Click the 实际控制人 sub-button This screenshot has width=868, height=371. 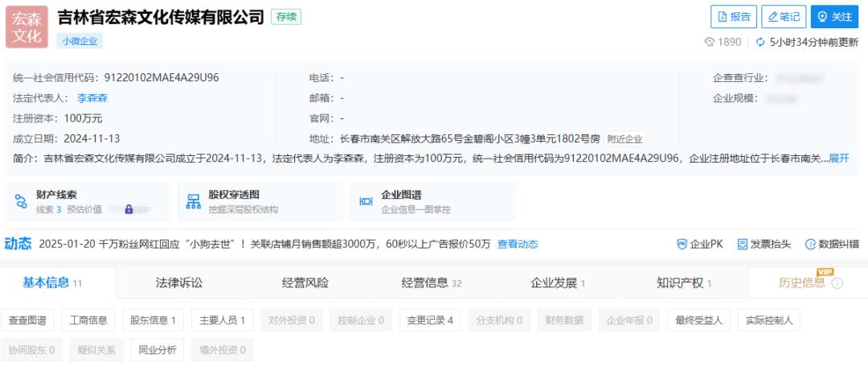click(x=769, y=320)
